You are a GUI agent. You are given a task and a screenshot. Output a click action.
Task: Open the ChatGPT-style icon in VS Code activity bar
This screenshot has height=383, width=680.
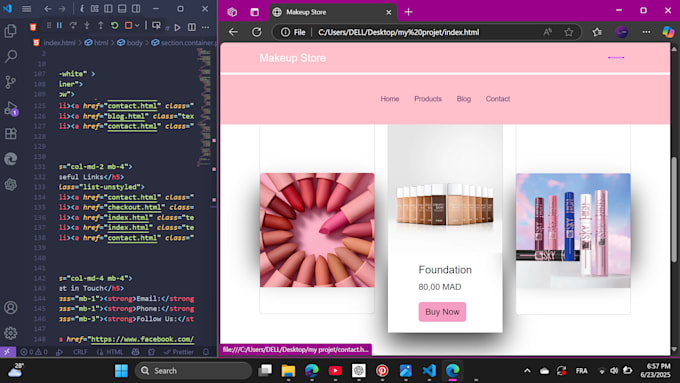point(10,185)
